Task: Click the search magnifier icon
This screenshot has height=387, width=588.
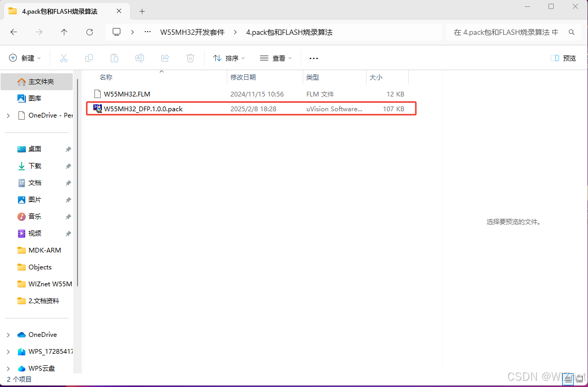Action: pyautogui.click(x=572, y=32)
